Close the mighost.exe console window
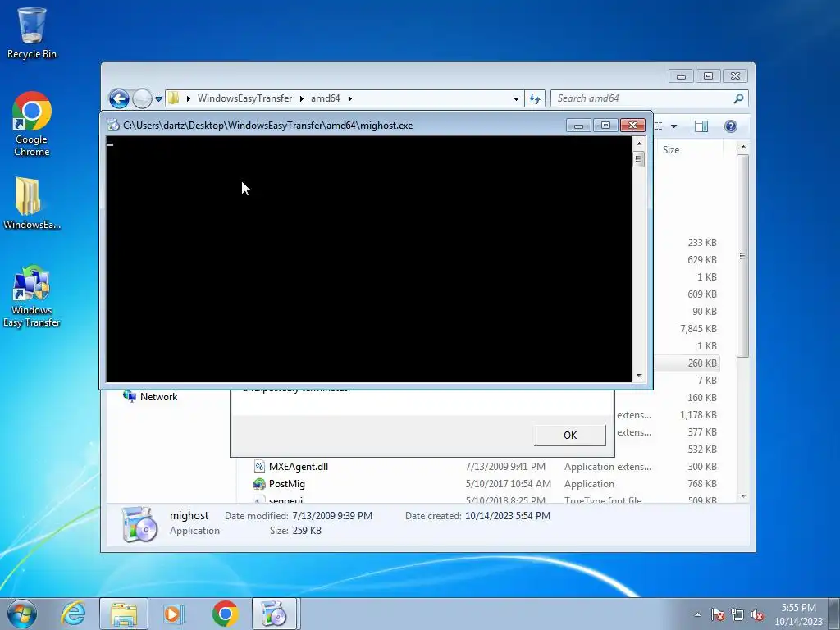 point(632,126)
